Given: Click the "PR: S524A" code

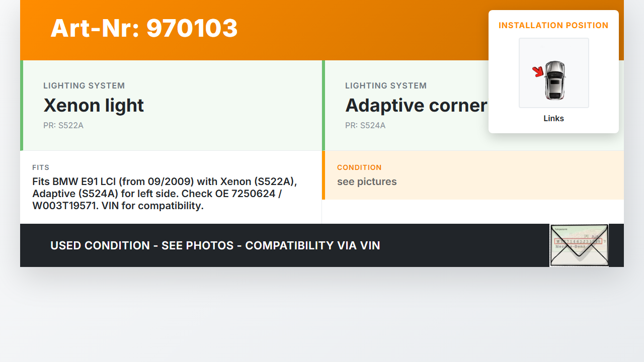Looking at the screenshot, I should coord(365,126).
